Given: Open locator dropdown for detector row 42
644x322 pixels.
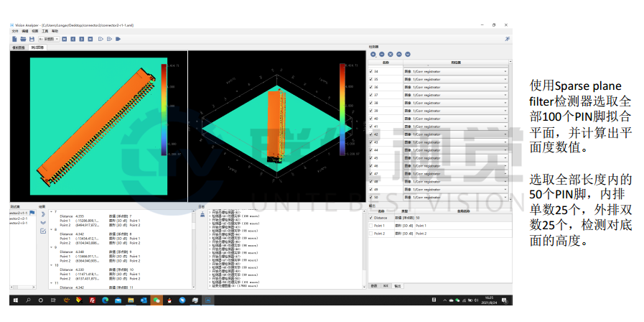Looking at the screenshot, I should click(505, 134).
